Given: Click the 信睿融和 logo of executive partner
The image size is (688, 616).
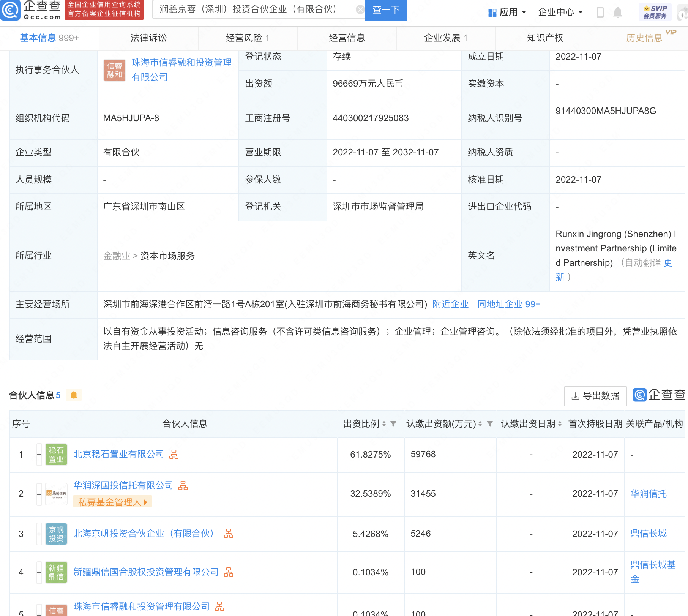Looking at the screenshot, I should pos(115,71).
